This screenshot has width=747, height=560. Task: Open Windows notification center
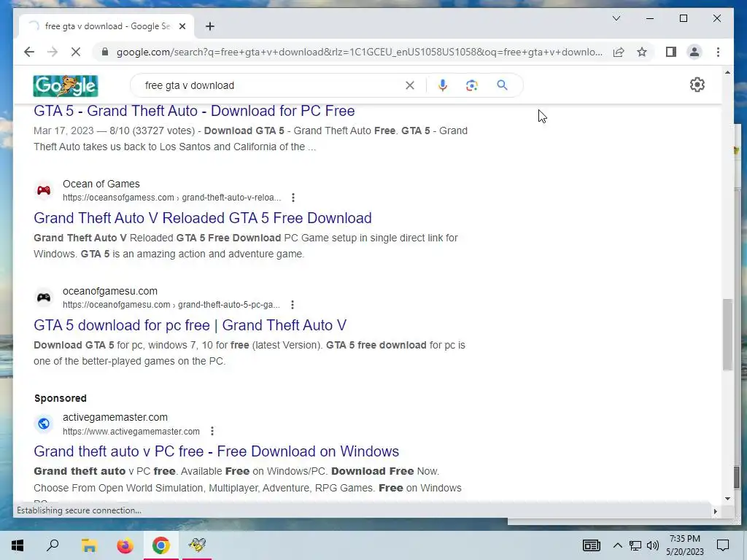[723, 545]
